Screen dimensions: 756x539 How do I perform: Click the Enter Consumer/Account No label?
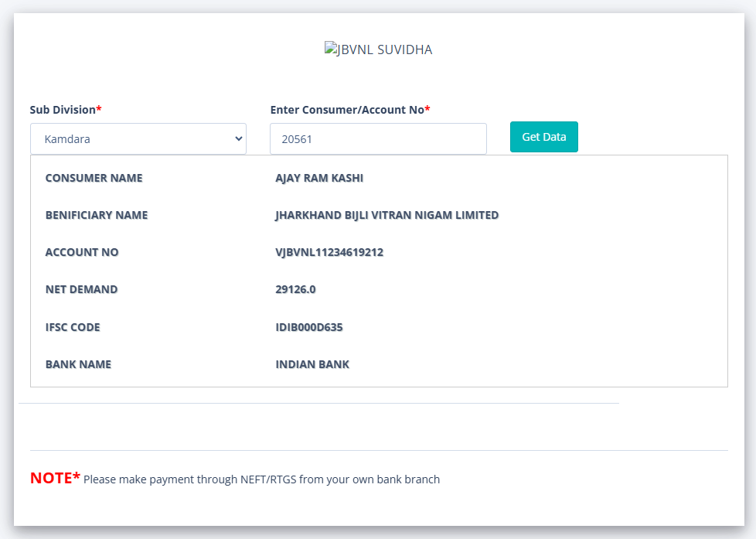click(x=350, y=110)
